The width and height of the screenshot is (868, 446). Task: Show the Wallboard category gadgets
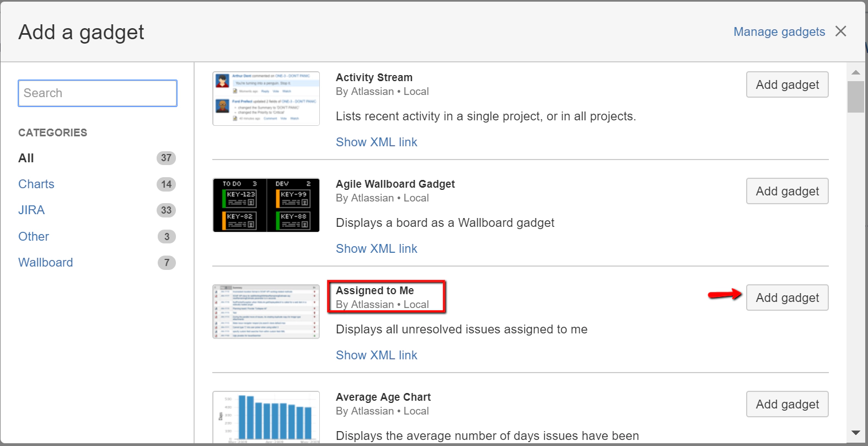(x=45, y=263)
